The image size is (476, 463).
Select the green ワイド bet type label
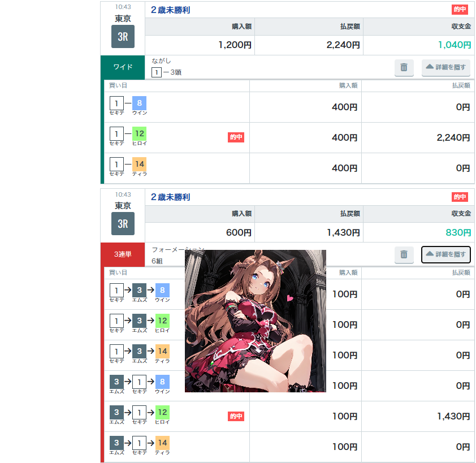(123, 67)
